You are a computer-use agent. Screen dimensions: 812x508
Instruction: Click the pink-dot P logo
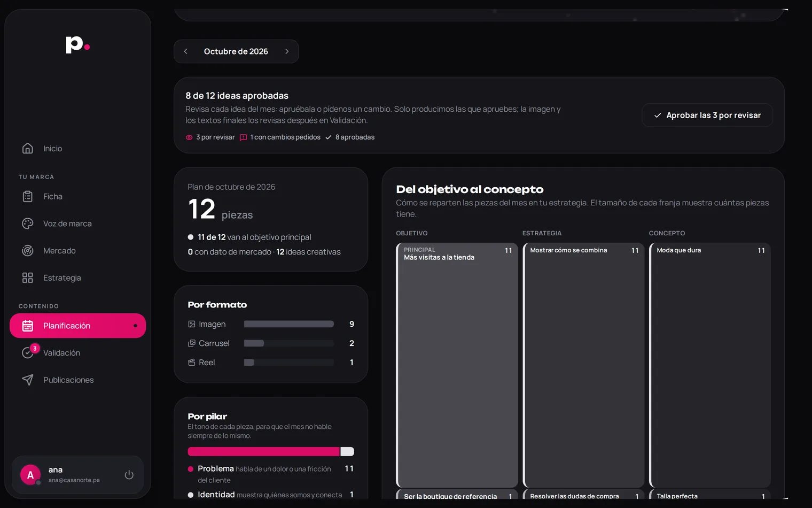coord(77,44)
